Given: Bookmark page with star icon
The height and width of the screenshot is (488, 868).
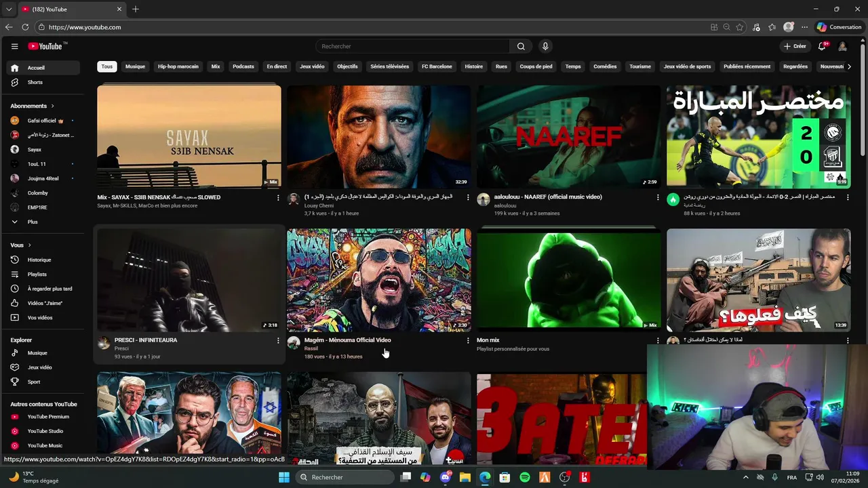Looking at the screenshot, I should [x=740, y=27].
